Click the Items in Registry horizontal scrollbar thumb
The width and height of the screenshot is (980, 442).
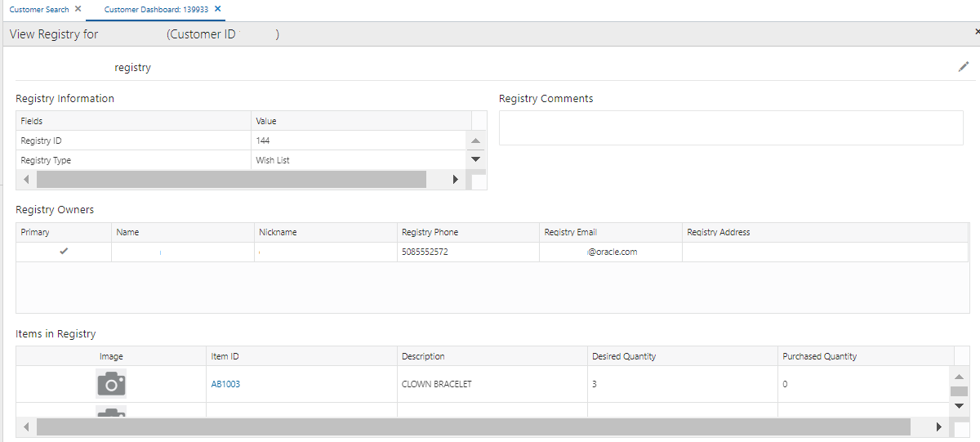473,426
